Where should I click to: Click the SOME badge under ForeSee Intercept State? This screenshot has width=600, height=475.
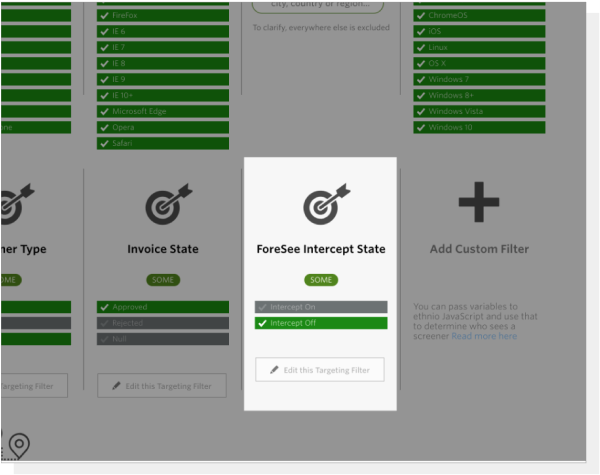click(x=320, y=280)
